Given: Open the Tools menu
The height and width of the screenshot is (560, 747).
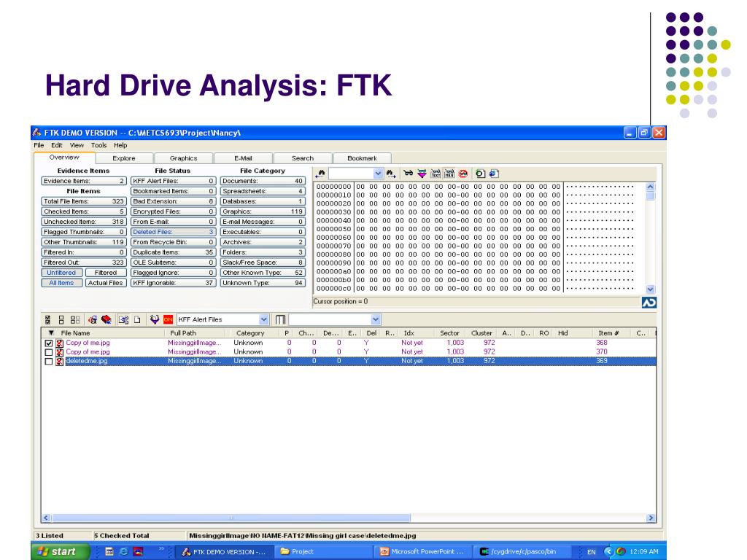Looking at the screenshot, I should (98, 145).
